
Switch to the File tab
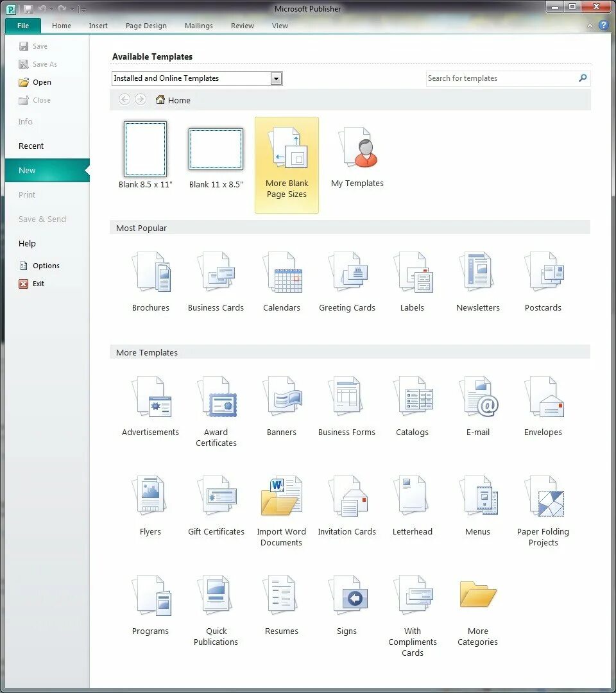pos(23,26)
